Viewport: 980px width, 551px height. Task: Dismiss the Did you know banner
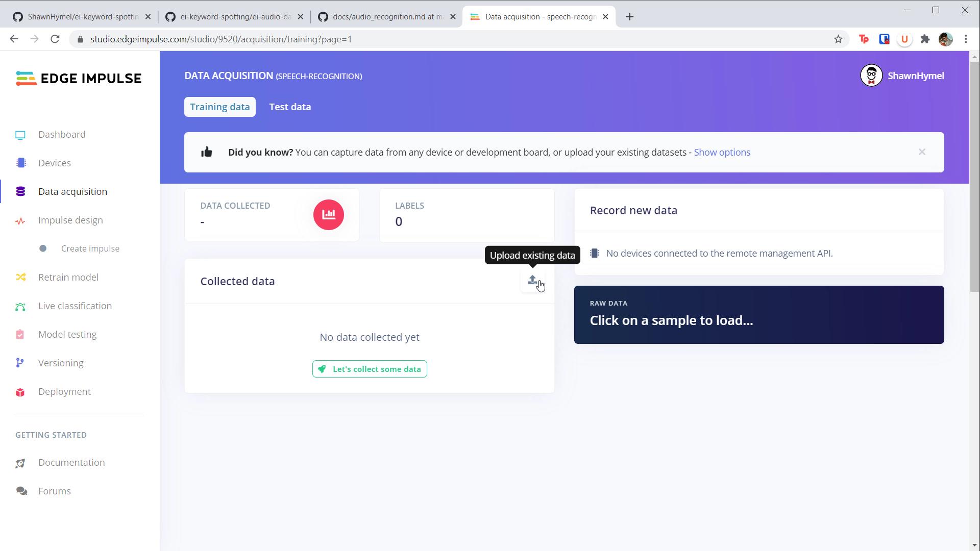coord(922,152)
